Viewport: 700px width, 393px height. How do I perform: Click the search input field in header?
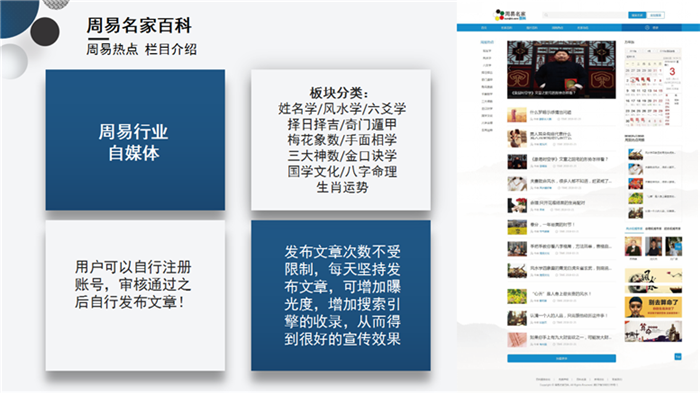tap(585, 15)
